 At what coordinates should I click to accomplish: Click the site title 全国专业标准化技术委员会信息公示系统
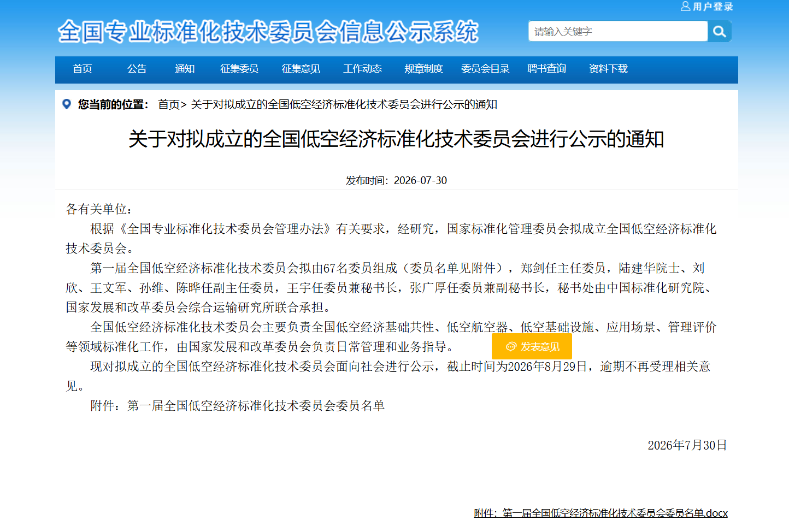268,32
